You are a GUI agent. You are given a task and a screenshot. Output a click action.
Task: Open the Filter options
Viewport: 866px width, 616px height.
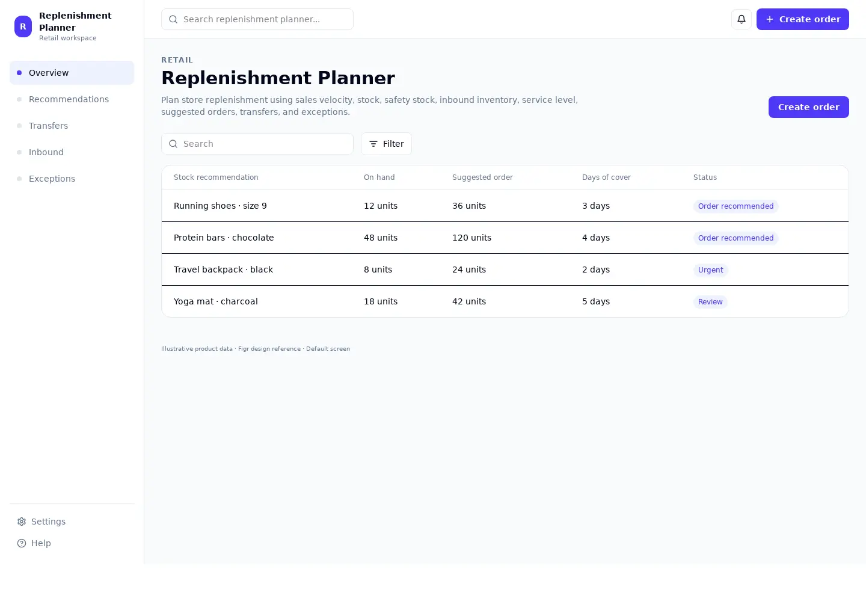[x=386, y=144]
